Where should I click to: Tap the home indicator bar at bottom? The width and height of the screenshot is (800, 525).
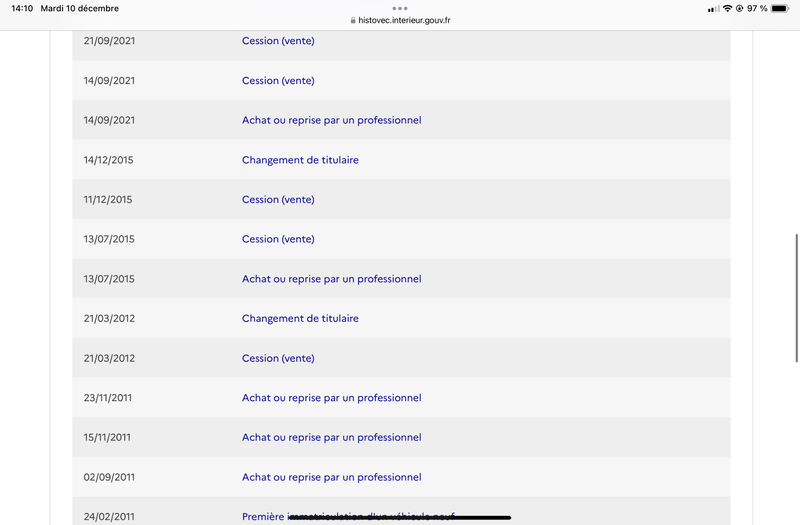click(400, 517)
